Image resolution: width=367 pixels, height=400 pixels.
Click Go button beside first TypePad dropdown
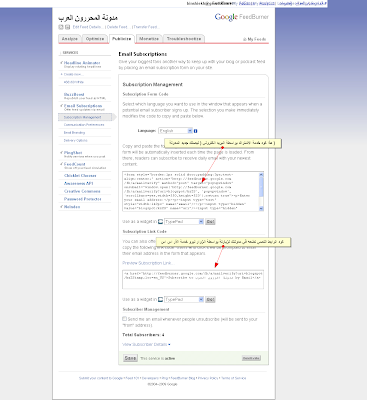coord(210,222)
